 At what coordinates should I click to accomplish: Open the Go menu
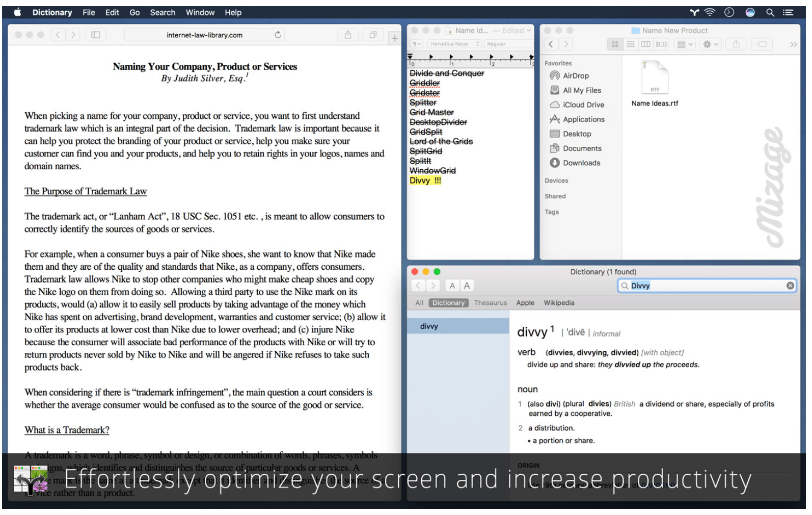click(x=134, y=12)
